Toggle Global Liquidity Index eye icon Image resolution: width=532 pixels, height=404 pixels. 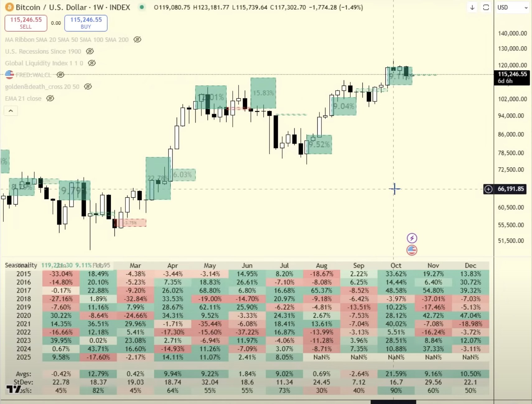(92, 63)
